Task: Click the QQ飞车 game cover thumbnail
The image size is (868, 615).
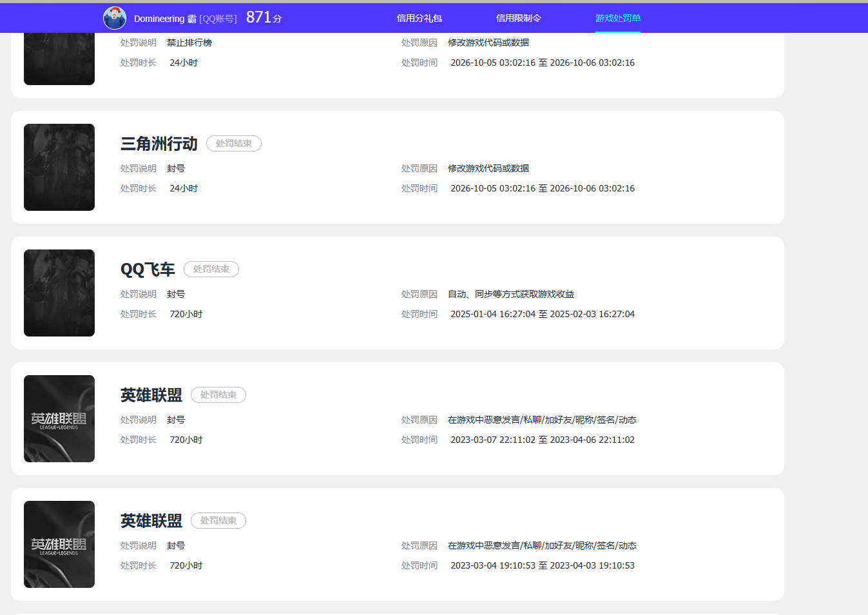Action: click(x=59, y=293)
